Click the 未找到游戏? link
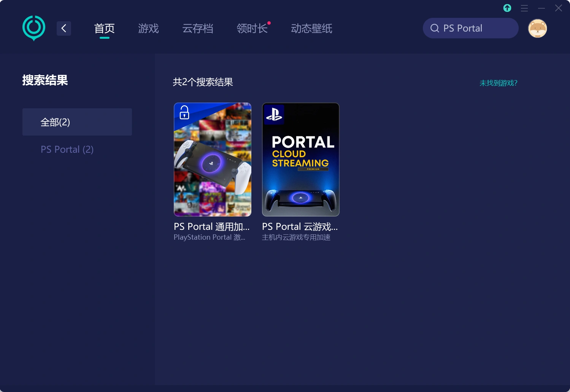The height and width of the screenshot is (392, 570). (x=499, y=83)
